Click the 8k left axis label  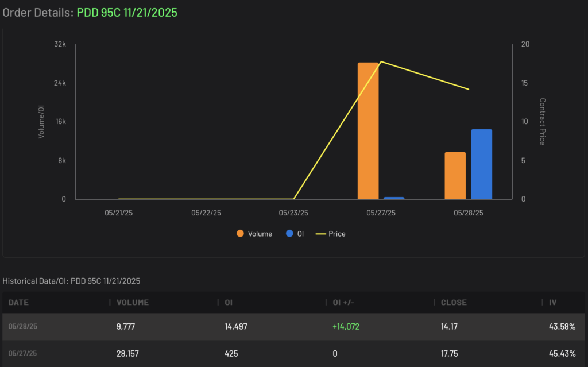[x=62, y=161]
